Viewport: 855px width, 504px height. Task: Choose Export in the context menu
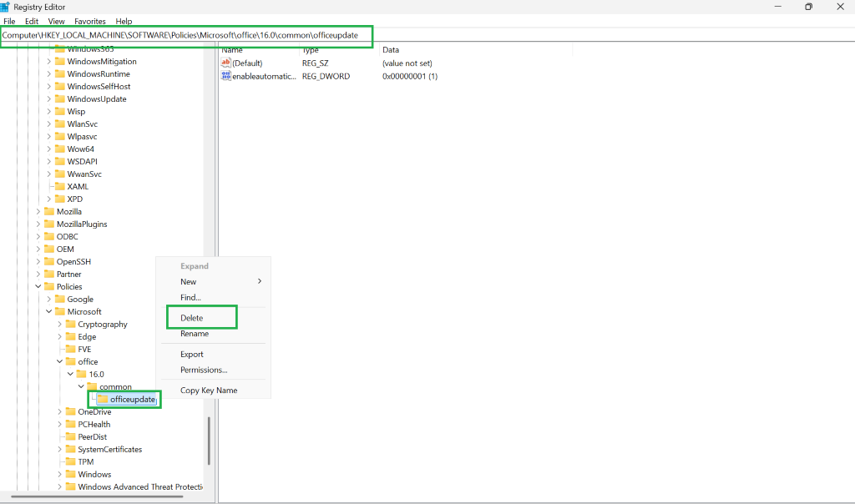point(213,355)
